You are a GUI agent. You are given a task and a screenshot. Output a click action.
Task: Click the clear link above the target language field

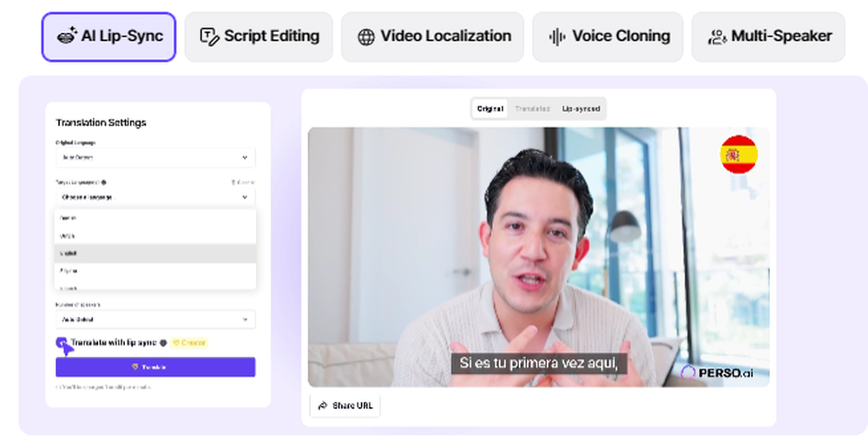[x=243, y=182]
